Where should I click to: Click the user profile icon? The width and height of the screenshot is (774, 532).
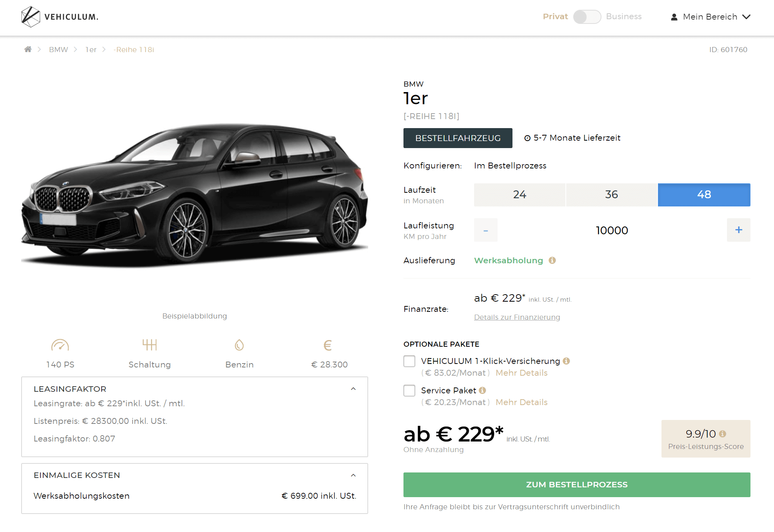[x=674, y=17]
